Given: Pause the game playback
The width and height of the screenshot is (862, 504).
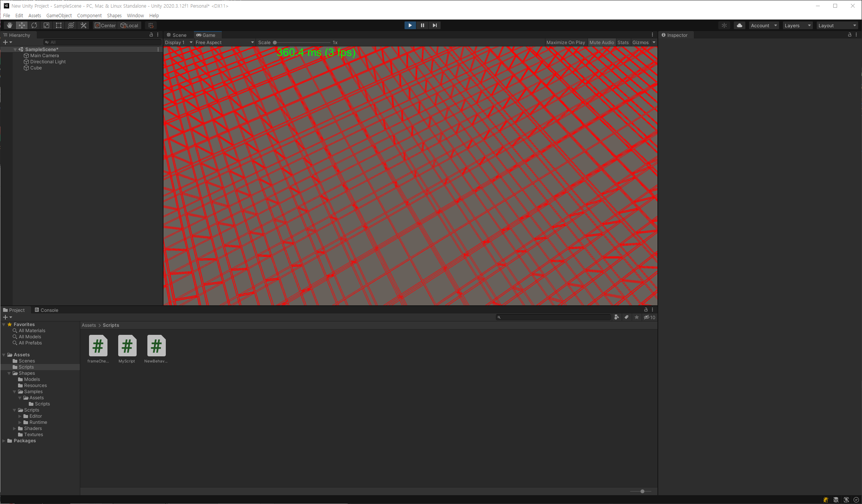Looking at the screenshot, I should pyautogui.click(x=422, y=25).
